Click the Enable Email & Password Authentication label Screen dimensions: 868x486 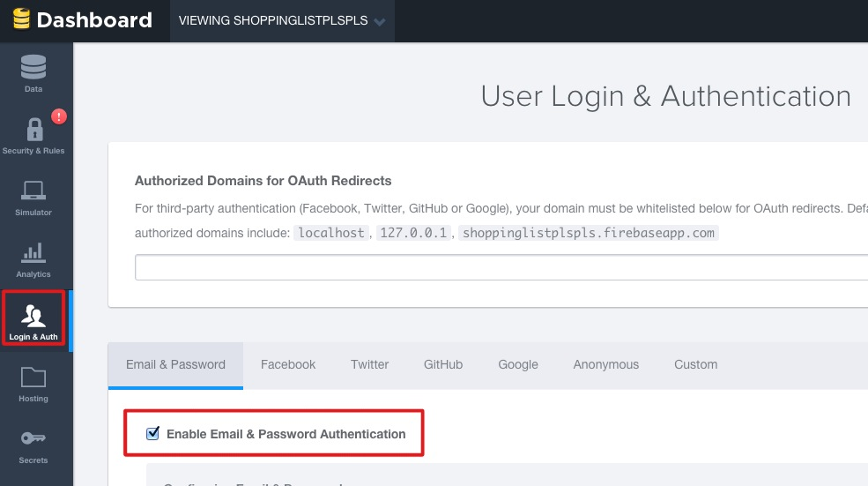click(286, 434)
